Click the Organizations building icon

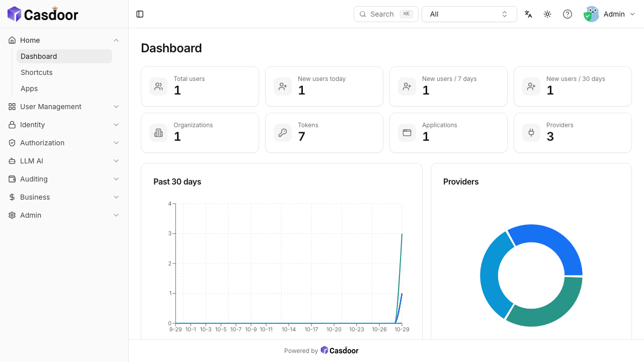click(x=158, y=133)
